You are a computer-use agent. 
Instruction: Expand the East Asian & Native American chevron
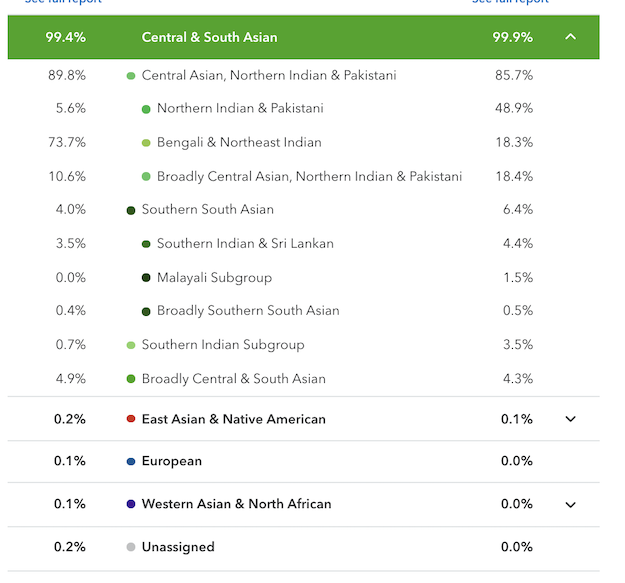click(x=571, y=419)
